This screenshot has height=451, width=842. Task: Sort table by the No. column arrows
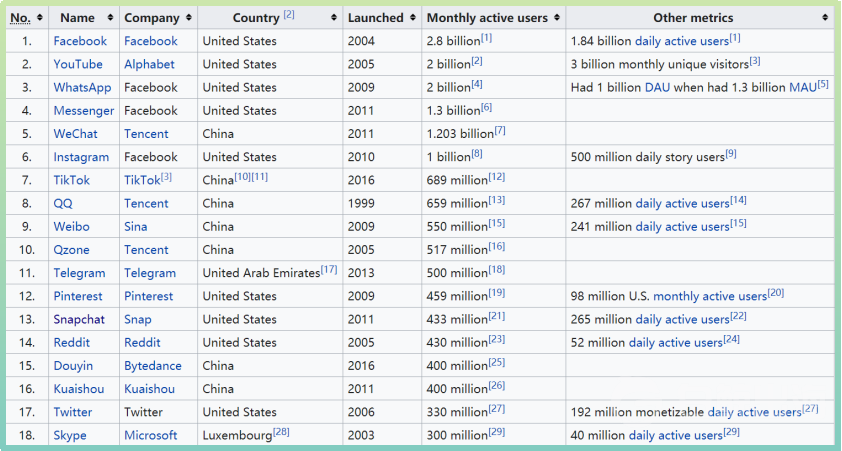coord(39,18)
